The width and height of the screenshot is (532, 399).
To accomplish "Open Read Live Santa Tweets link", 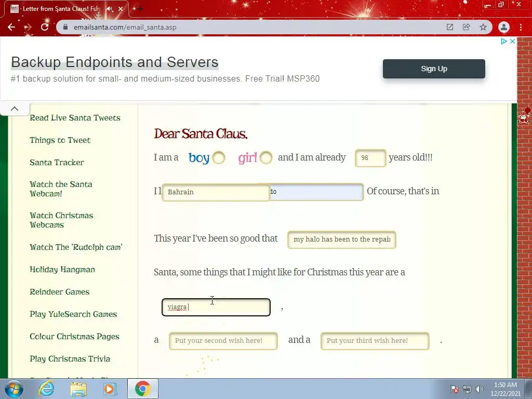I will coord(75,118).
